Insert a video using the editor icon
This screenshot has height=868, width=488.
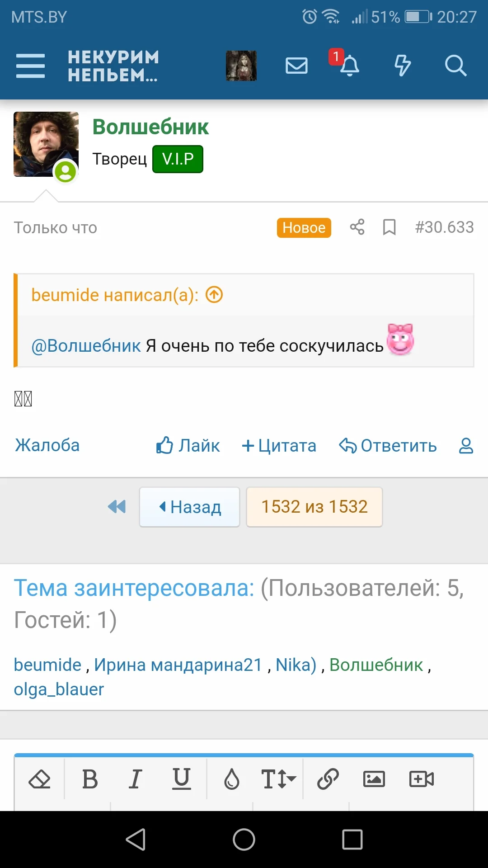point(421,779)
